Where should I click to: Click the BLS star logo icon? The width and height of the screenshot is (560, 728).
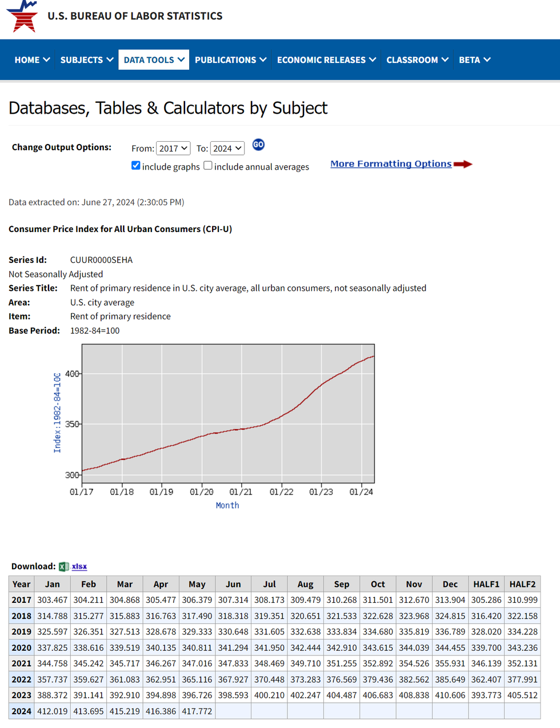(x=23, y=16)
